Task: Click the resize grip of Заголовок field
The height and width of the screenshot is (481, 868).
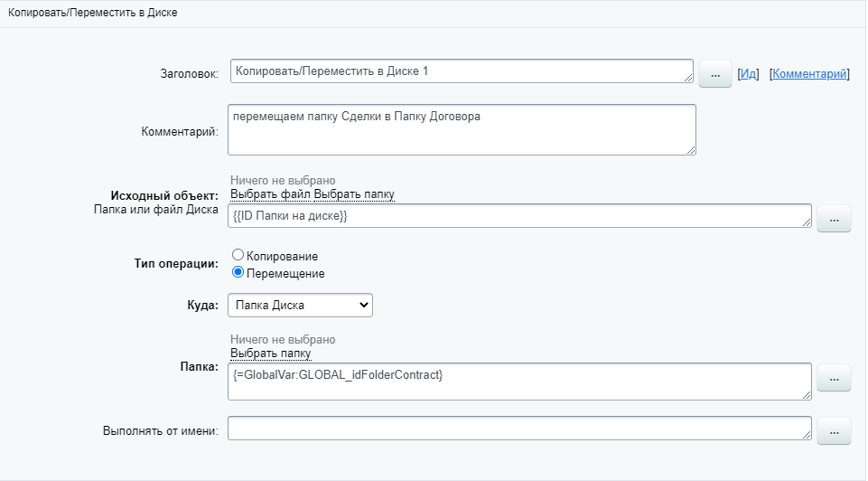Action: [x=688, y=79]
